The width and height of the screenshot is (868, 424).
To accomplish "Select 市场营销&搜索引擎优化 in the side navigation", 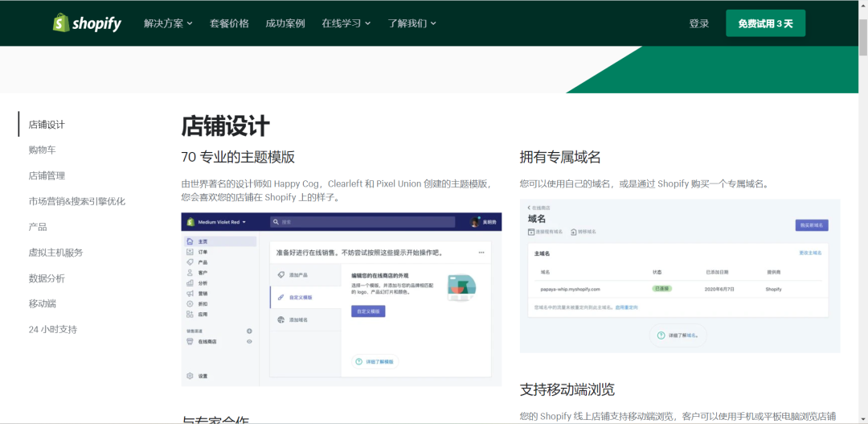I will tap(77, 201).
